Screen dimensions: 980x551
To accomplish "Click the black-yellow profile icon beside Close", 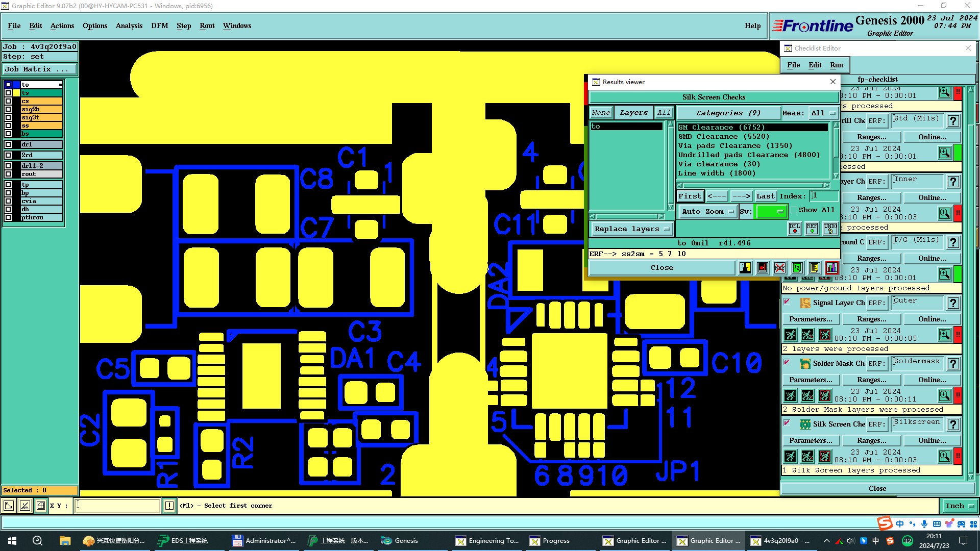I will (x=745, y=268).
